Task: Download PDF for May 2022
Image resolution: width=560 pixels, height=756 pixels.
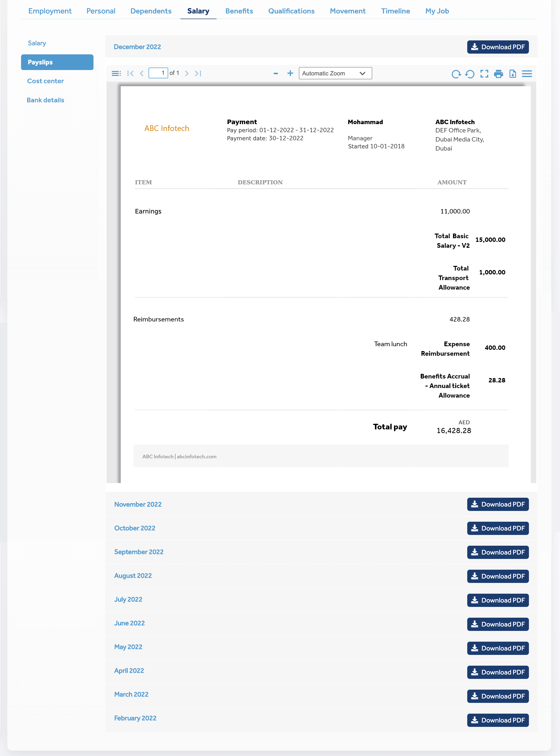Action: click(498, 648)
